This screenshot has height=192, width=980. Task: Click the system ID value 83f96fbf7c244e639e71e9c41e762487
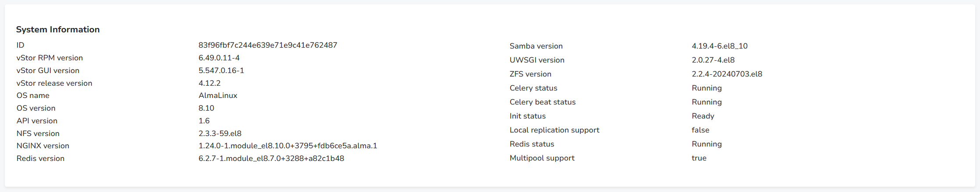(267, 45)
